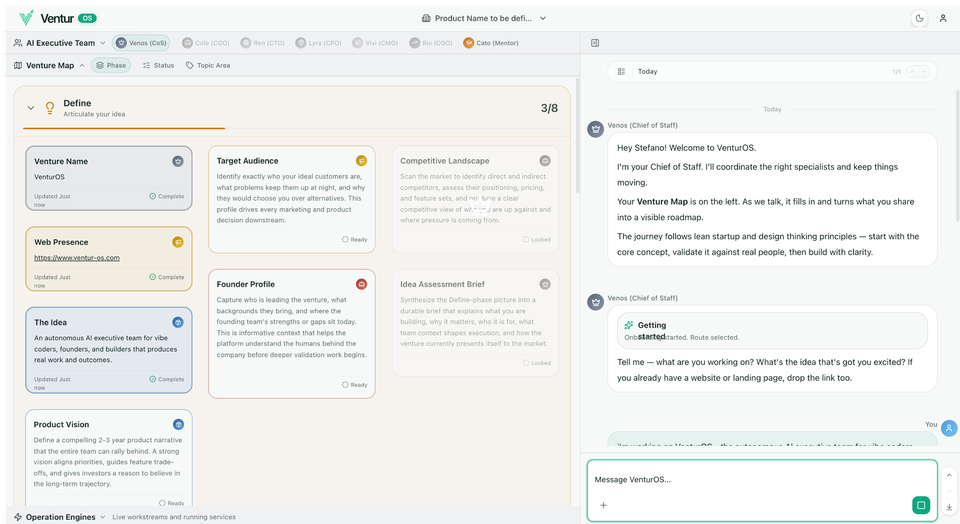Switch Venture Map view to Status
Viewport: 960px width, 524px height.
point(158,66)
